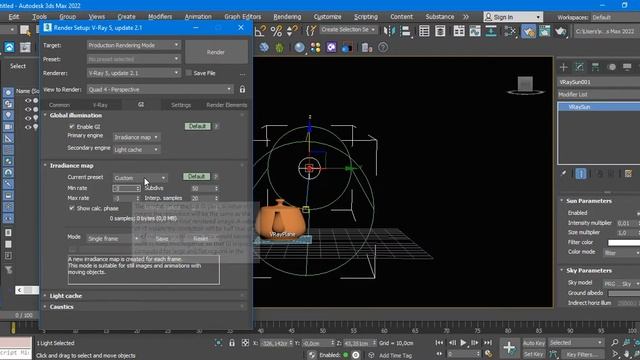Click the Mirror tool icon
This screenshot has height=360, width=640.
[x=389, y=31]
